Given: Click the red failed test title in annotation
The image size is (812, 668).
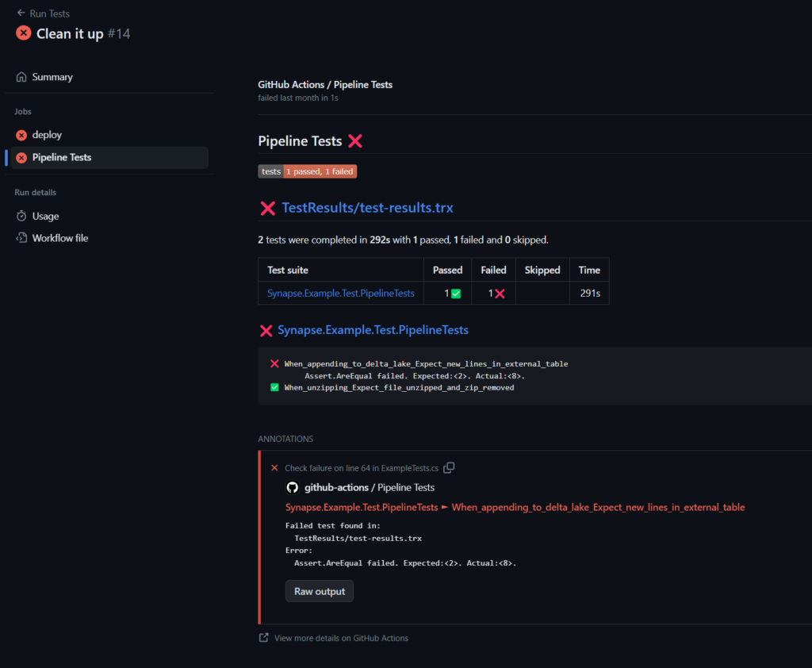Looking at the screenshot, I should [515, 508].
